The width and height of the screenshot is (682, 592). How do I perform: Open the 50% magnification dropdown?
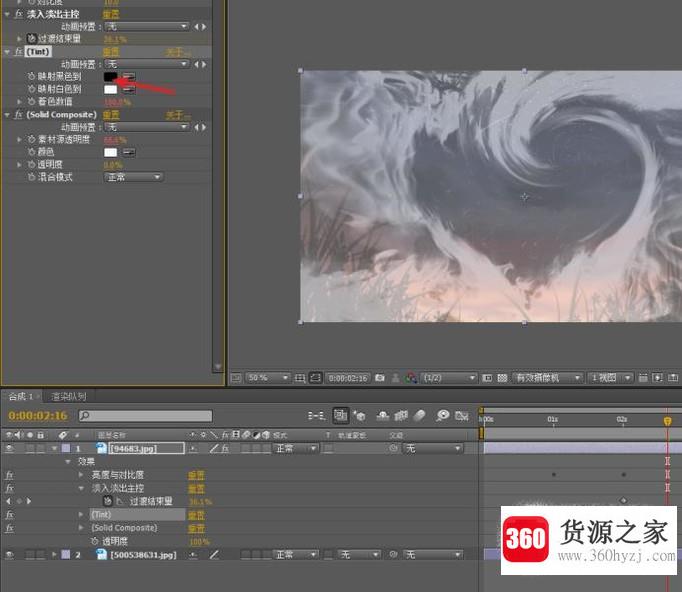[267, 378]
